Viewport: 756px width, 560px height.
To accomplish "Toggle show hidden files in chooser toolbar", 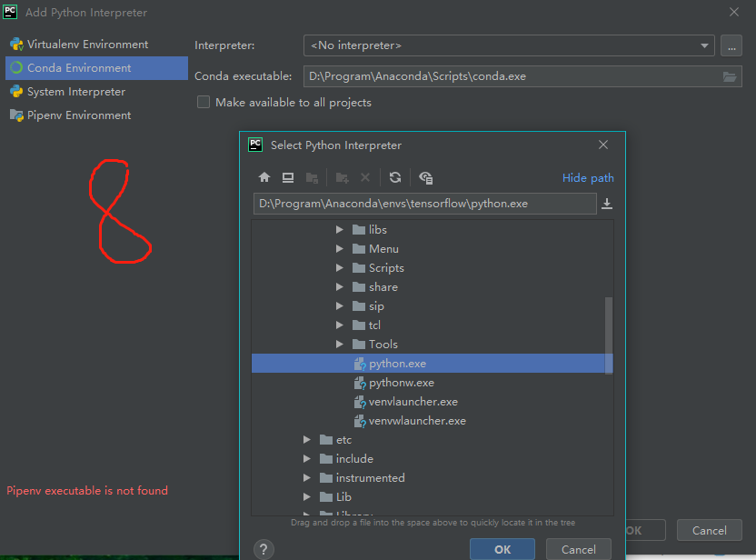I will 425,177.
